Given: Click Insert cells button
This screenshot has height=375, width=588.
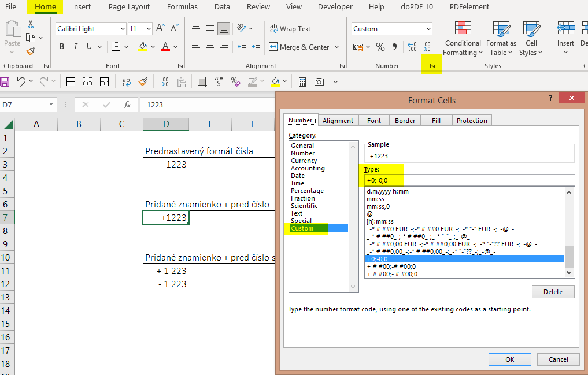Looking at the screenshot, I should (565, 38).
